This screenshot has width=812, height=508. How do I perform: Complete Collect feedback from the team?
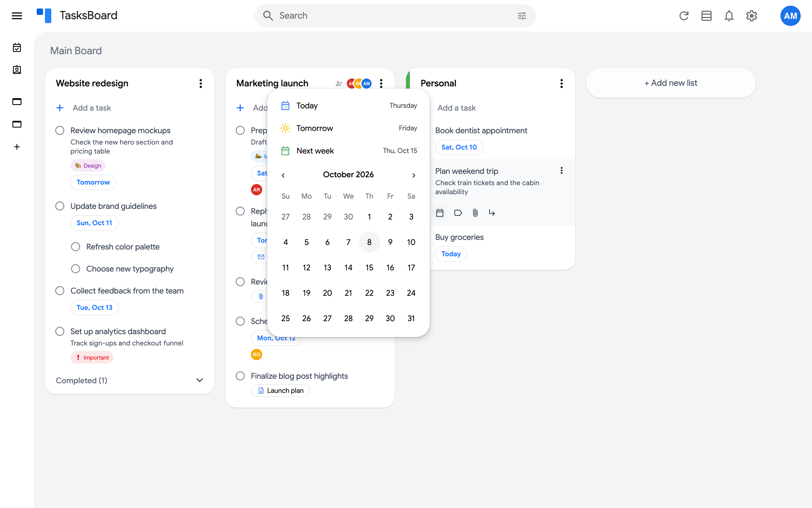click(x=60, y=291)
